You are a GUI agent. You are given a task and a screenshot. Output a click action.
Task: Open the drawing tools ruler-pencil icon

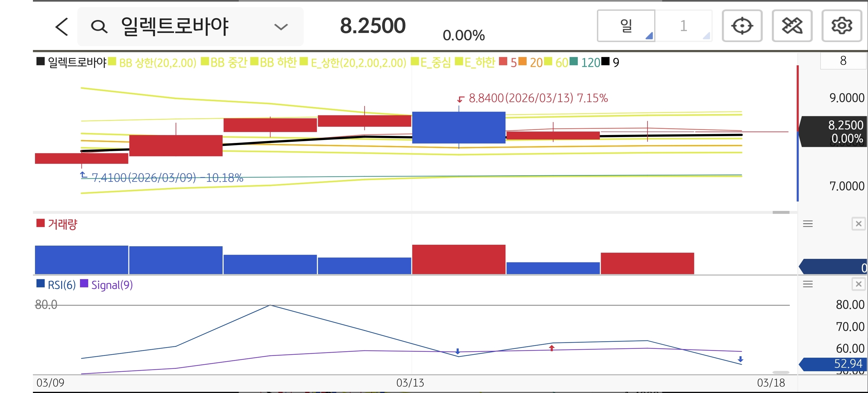tap(792, 26)
